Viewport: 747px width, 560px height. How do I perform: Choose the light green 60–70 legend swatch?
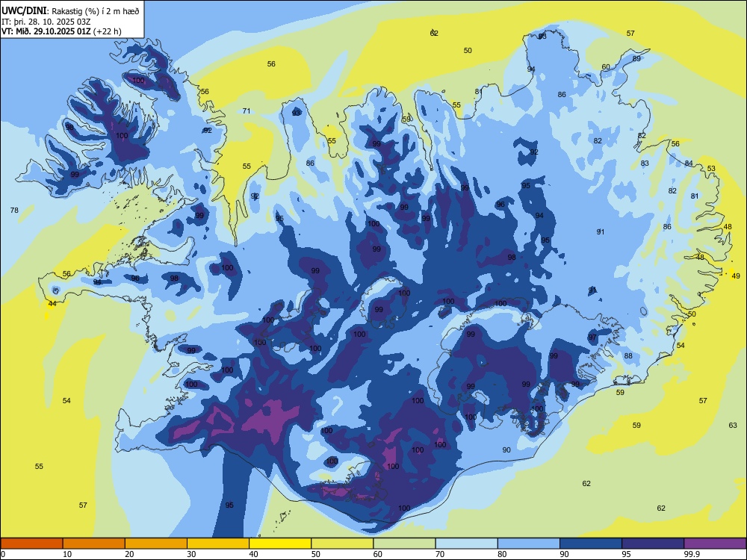click(x=404, y=544)
